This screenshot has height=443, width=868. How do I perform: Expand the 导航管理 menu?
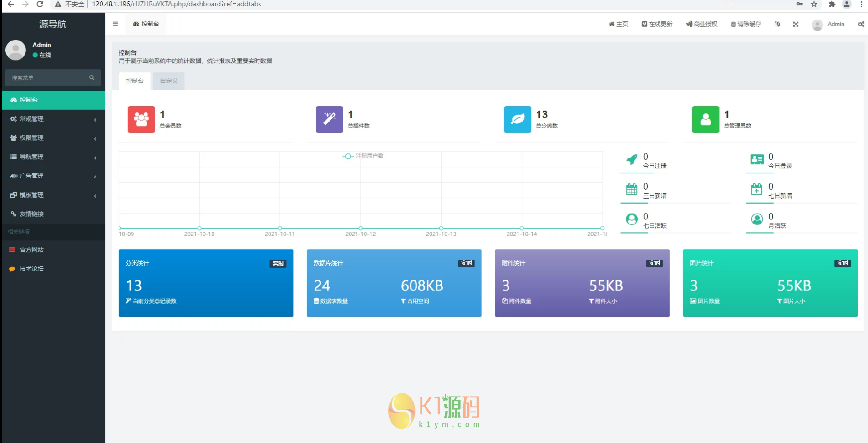click(x=53, y=157)
